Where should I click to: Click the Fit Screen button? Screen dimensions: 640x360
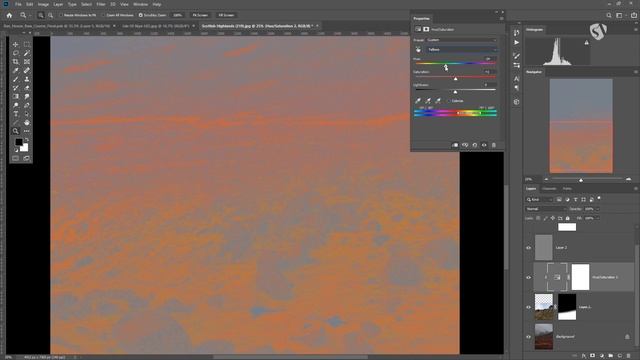(200, 15)
